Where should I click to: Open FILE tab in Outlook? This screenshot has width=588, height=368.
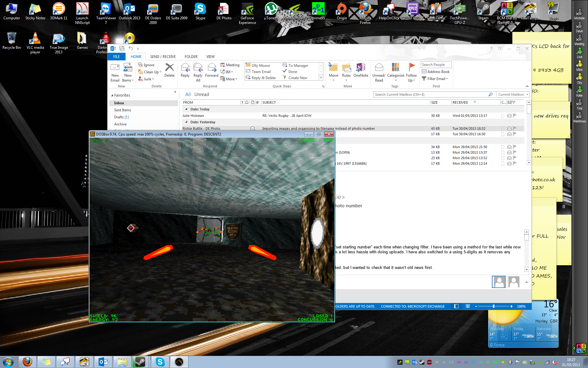pos(116,57)
